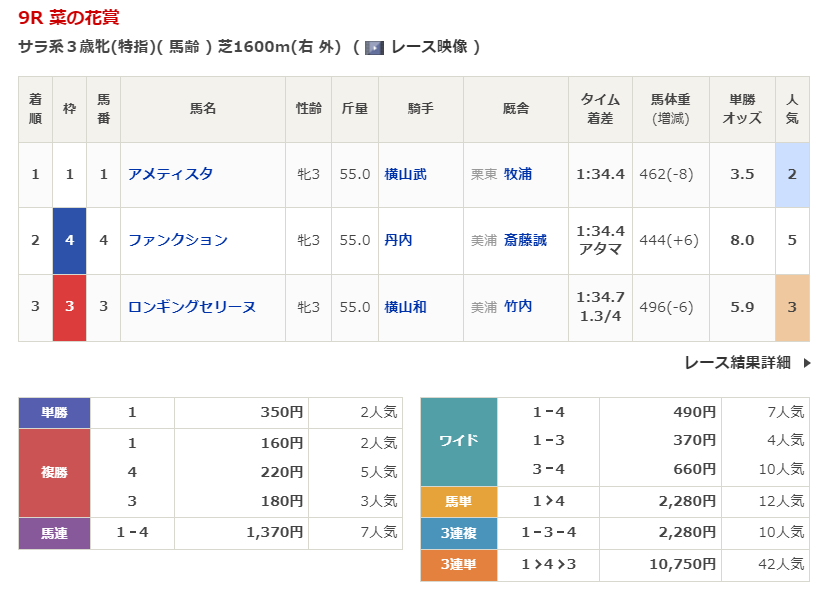Open trainer 牧浦 profile

click(x=518, y=174)
